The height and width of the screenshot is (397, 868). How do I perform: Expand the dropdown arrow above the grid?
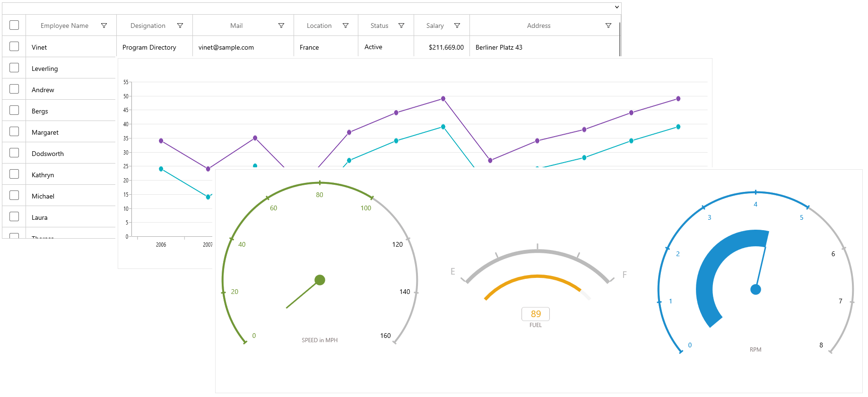(x=616, y=7)
